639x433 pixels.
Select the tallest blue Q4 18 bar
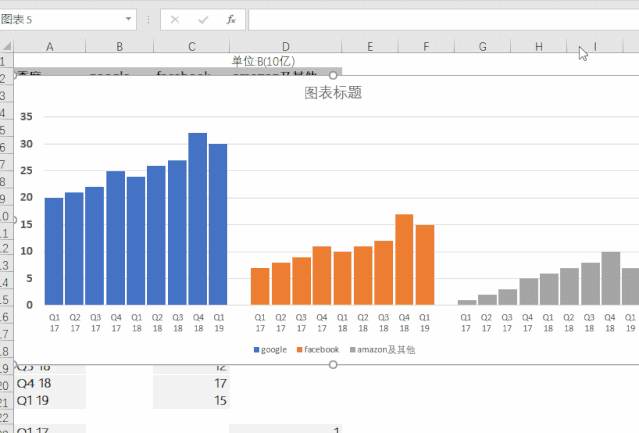tap(198, 219)
